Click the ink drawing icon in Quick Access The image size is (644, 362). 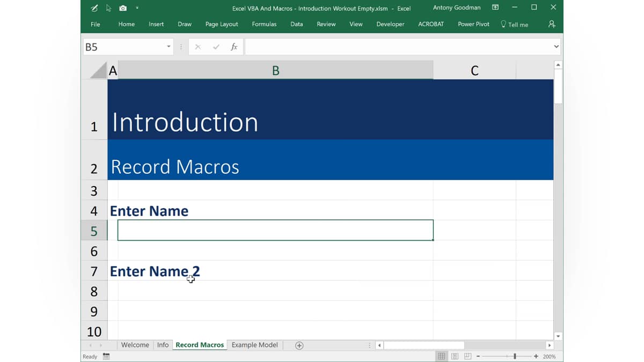pyautogui.click(x=95, y=8)
